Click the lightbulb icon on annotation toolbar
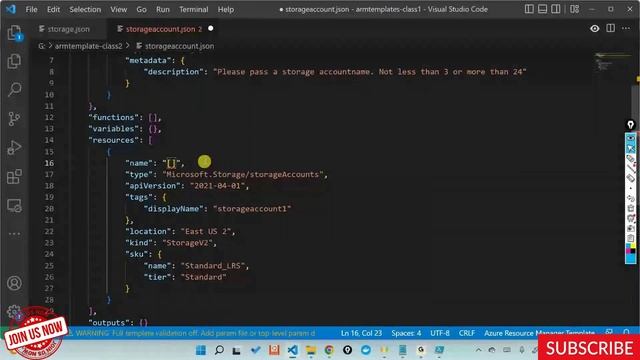The image size is (640, 360). [631, 125]
